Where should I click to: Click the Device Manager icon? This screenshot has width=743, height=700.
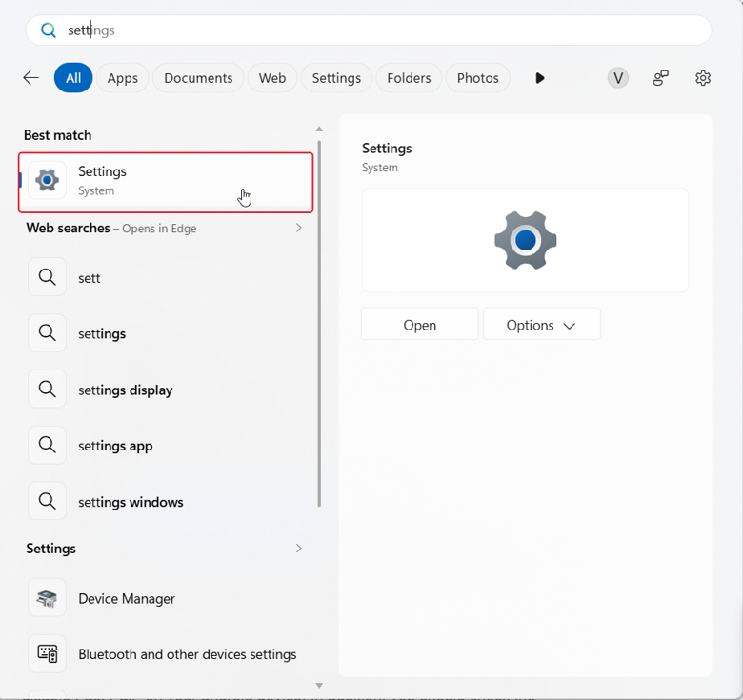[47, 598]
